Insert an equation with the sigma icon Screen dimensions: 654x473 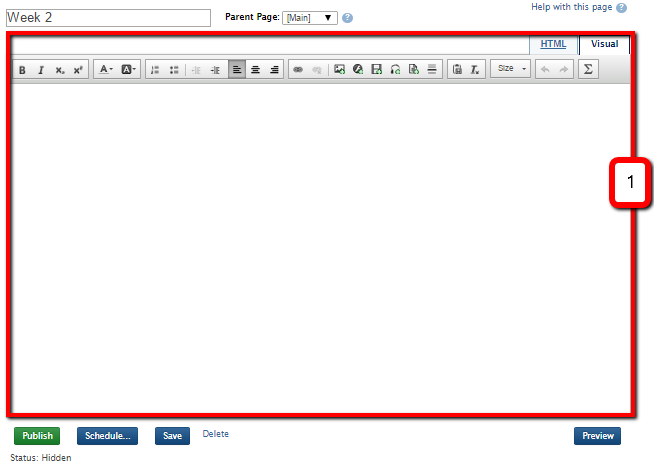(x=588, y=69)
